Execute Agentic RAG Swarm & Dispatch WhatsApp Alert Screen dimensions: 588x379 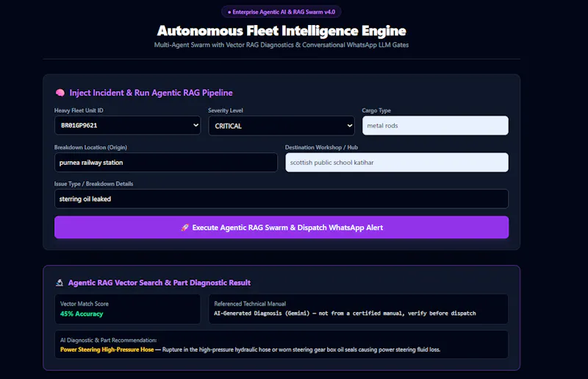(x=282, y=227)
